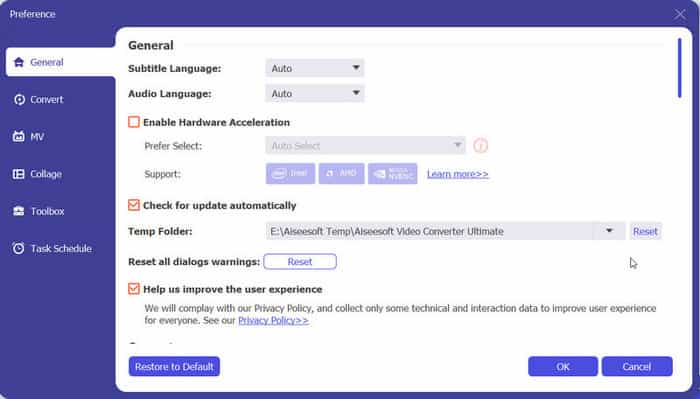Viewport: 700px width, 399px height.
Task: Click the Temp Folder path field
Action: pyautogui.click(x=429, y=231)
